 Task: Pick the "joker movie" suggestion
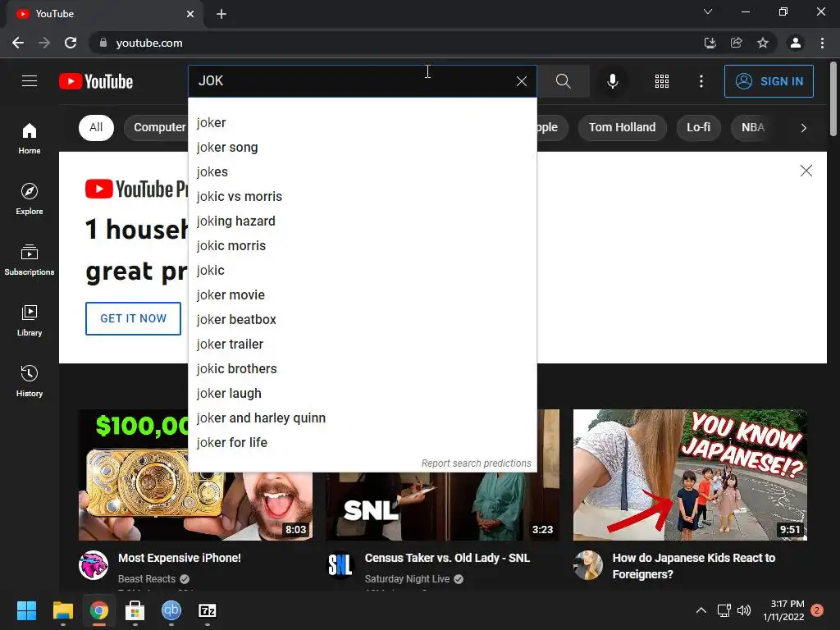pyautogui.click(x=362, y=295)
